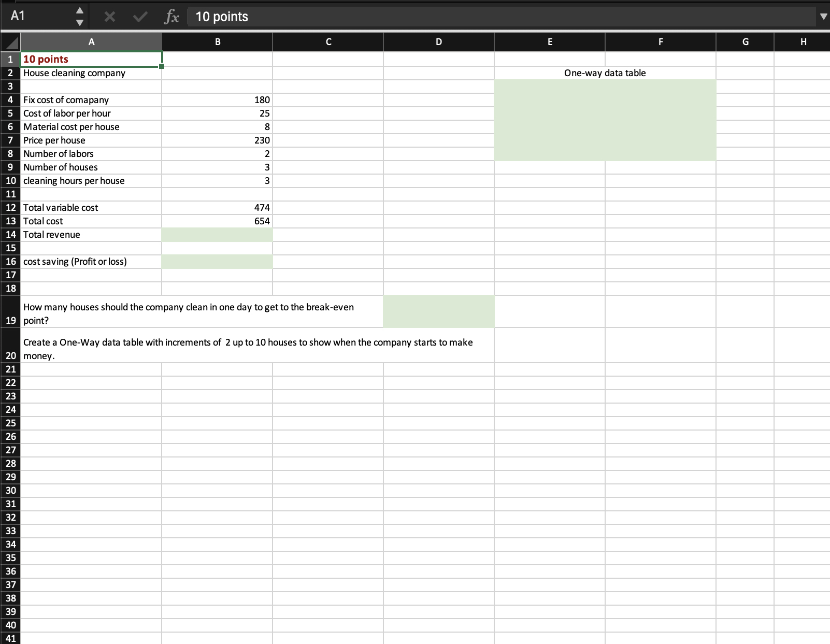Click the cancel entry X icon
This screenshot has height=644, width=830.
(x=109, y=17)
